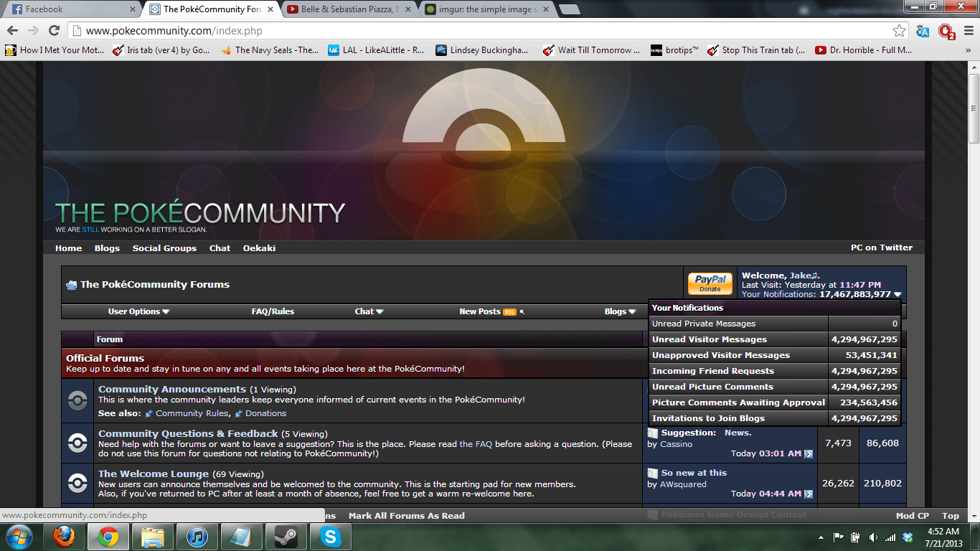
Task: Open the Community Rules link
Action: click(192, 413)
